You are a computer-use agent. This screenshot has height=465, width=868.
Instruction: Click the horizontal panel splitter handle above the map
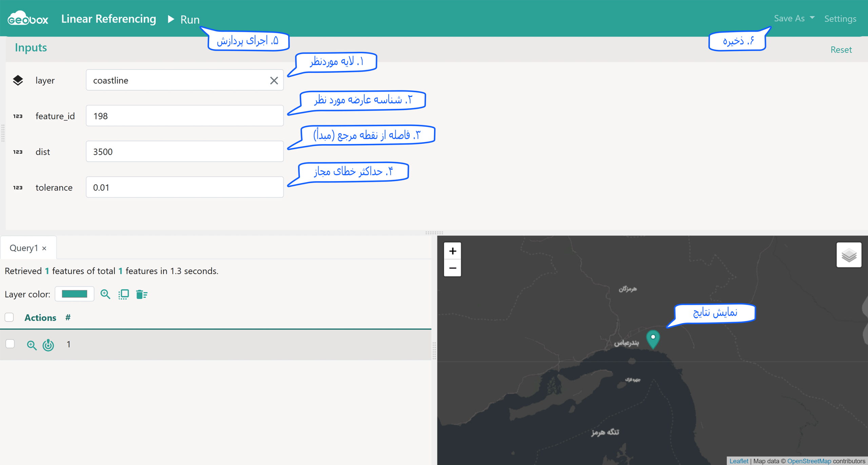point(434,233)
